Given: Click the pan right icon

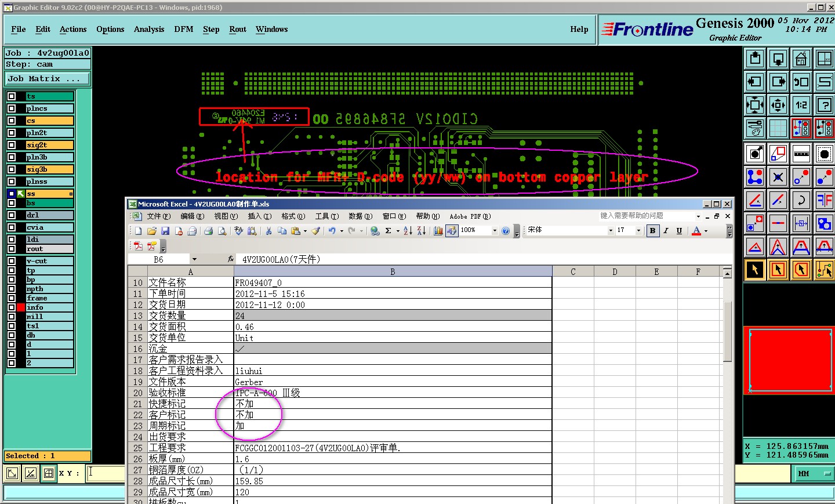Looking at the screenshot, I should tap(778, 82).
